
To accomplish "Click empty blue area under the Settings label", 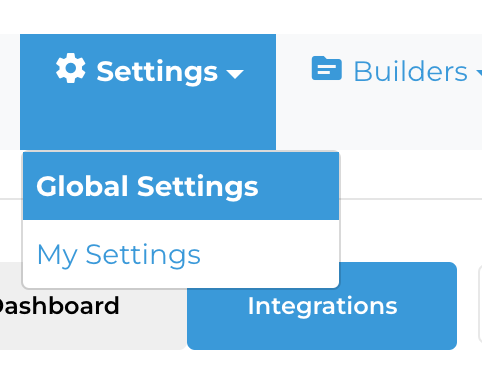I will 148,120.
